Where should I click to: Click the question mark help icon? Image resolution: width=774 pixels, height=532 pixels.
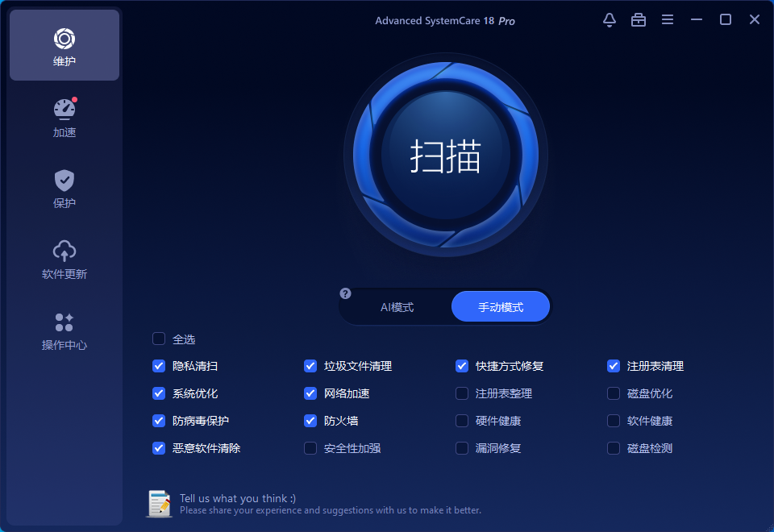click(x=345, y=293)
